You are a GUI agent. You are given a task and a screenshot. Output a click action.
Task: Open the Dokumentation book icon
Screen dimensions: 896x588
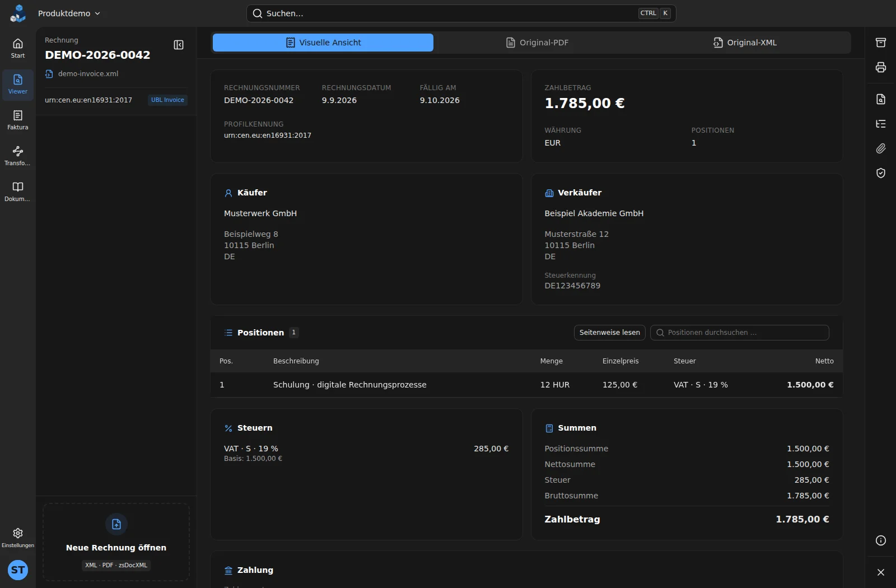tap(18, 192)
